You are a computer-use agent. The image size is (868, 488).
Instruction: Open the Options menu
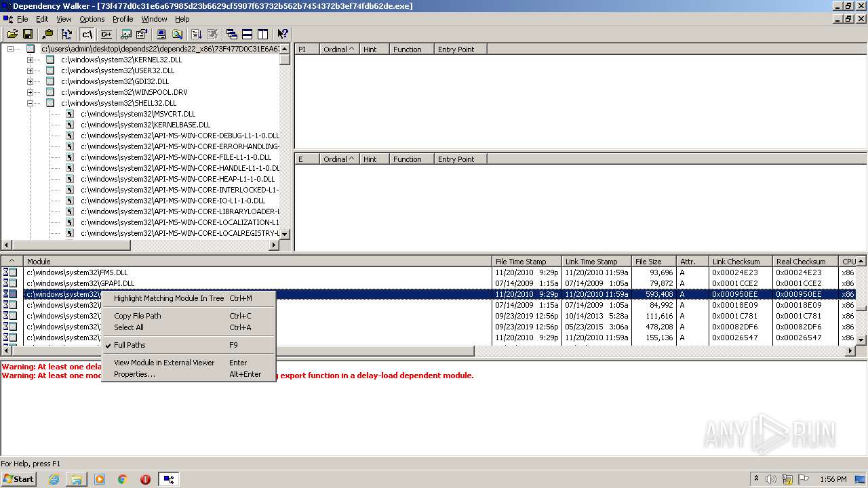click(92, 19)
